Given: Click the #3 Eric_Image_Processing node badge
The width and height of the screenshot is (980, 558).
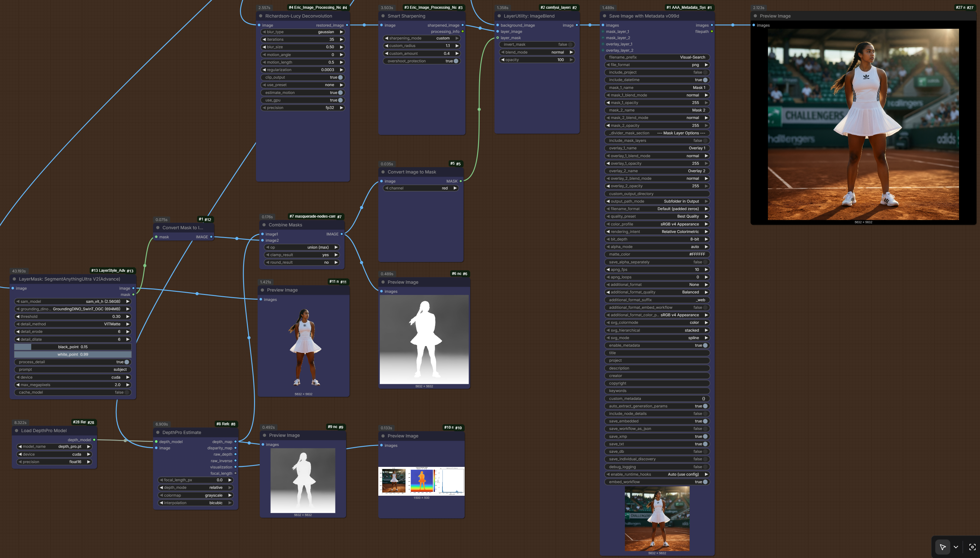Looking at the screenshot, I should pos(433,8).
